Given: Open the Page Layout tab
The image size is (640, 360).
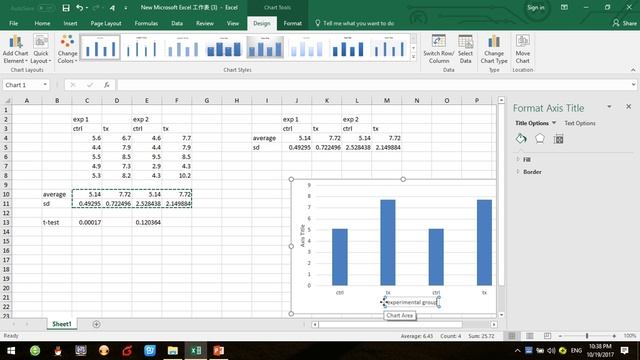Looking at the screenshot, I should [106, 23].
